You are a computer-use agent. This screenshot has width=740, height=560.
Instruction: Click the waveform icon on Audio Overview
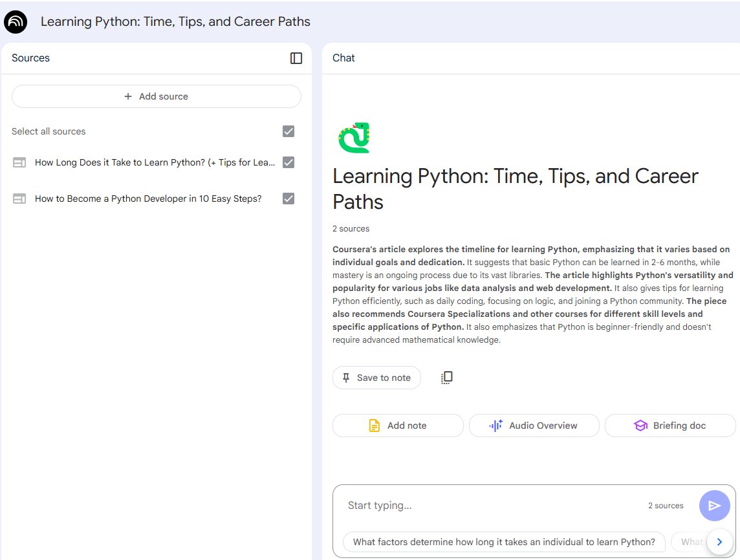(x=494, y=425)
